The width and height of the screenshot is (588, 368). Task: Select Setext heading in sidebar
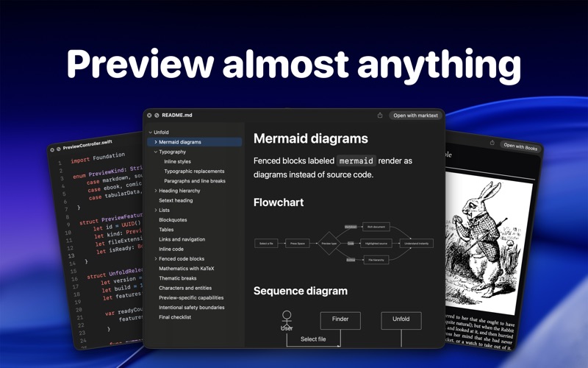click(176, 200)
